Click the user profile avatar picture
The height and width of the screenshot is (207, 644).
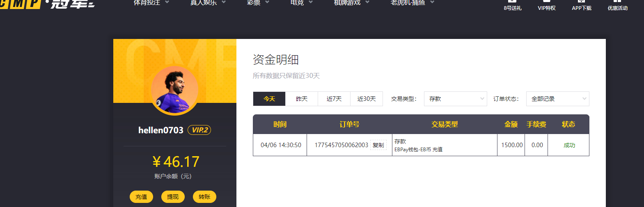tap(175, 90)
